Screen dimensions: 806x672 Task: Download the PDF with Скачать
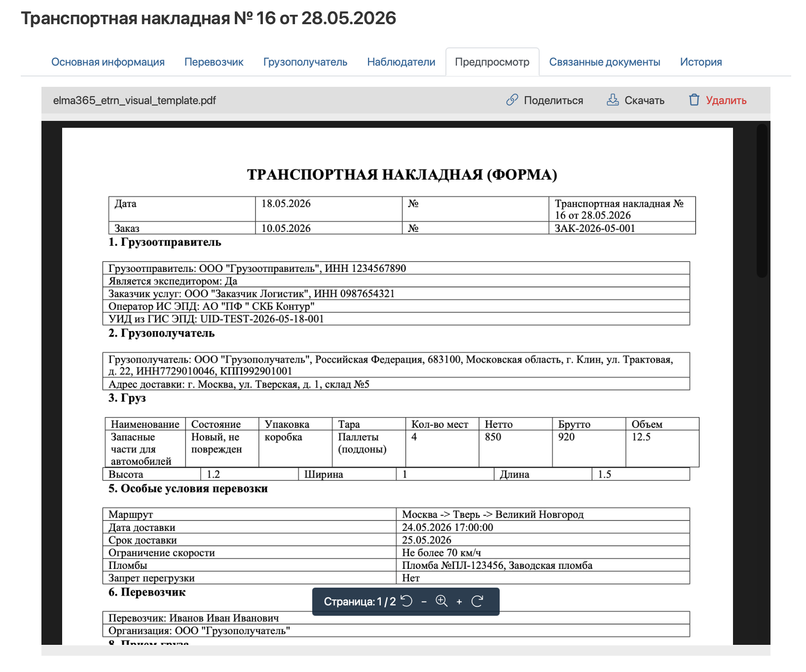pos(635,100)
